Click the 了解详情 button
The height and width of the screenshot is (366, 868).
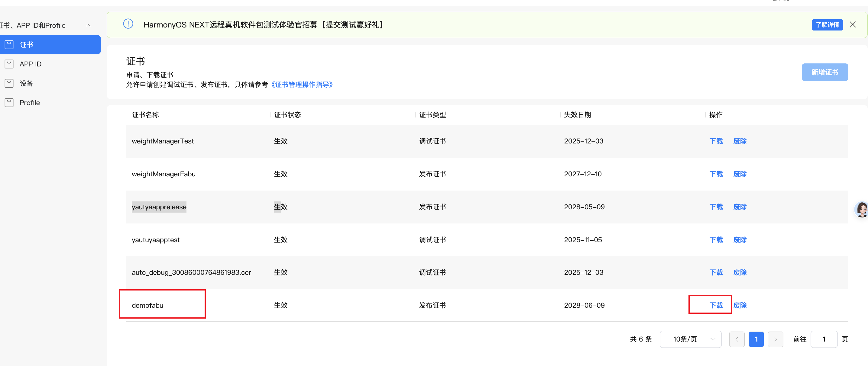click(827, 25)
